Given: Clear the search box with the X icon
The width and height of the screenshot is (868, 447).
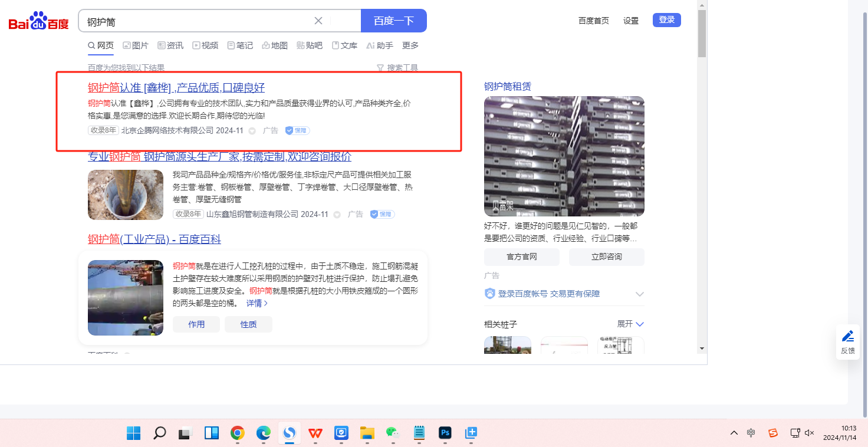Looking at the screenshot, I should (318, 21).
